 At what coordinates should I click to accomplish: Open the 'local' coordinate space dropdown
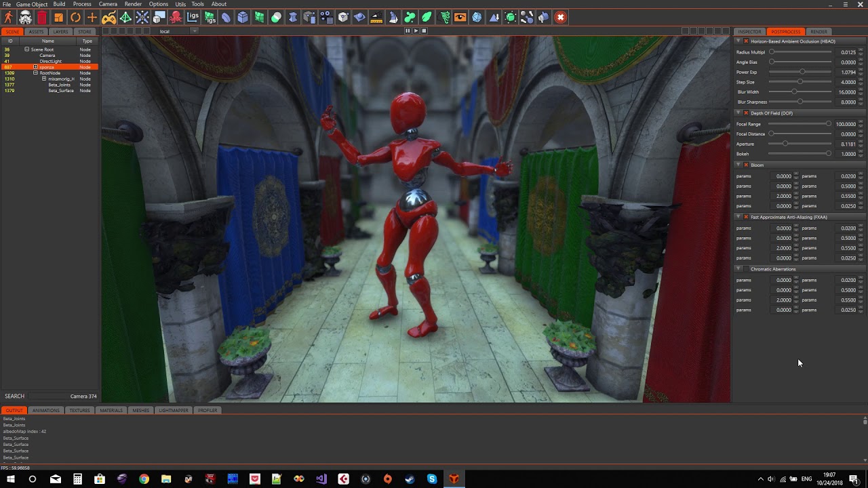[x=178, y=31]
